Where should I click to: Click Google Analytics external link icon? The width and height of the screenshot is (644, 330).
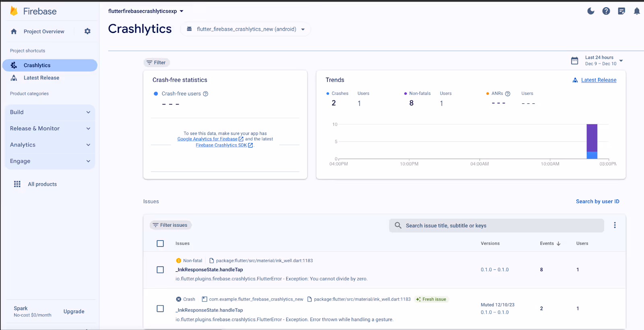pos(241,139)
